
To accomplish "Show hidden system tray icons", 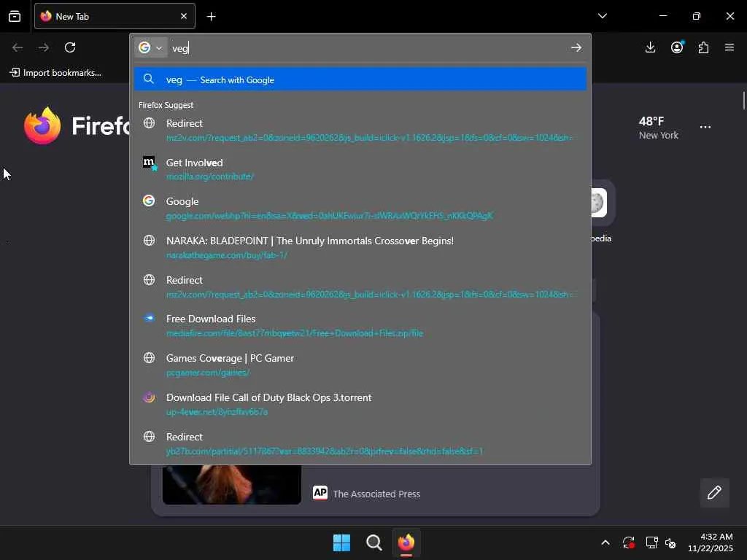I will [x=605, y=542].
